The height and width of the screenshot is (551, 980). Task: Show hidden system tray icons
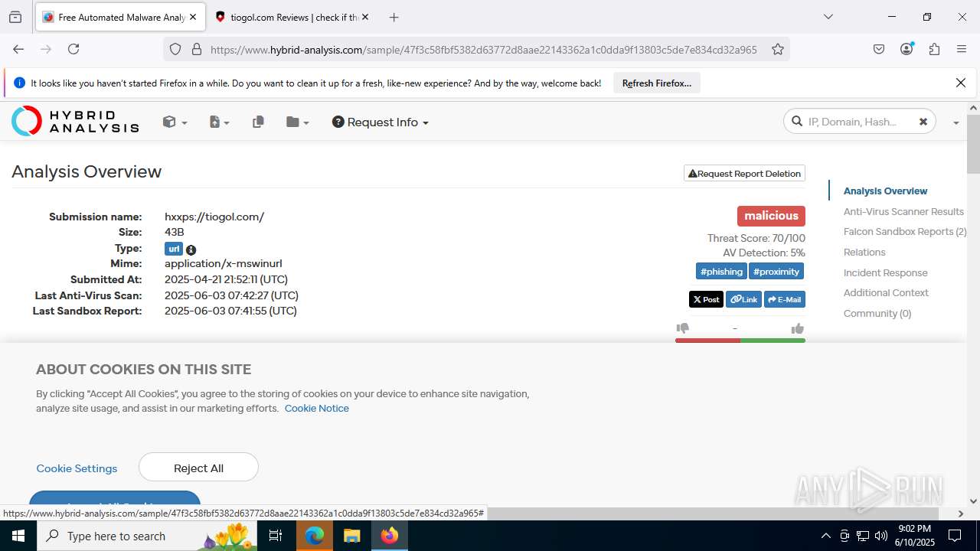coord(825,536)
